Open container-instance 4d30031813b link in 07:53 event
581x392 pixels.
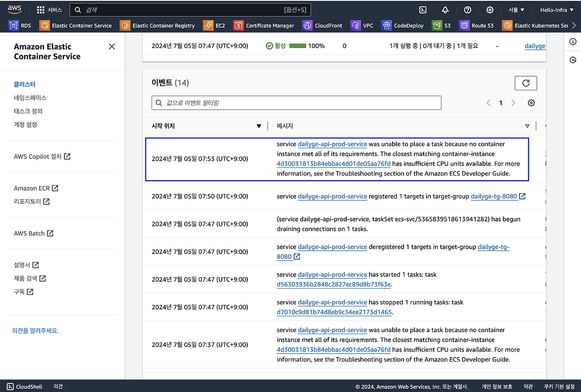(x=334, y=163)
